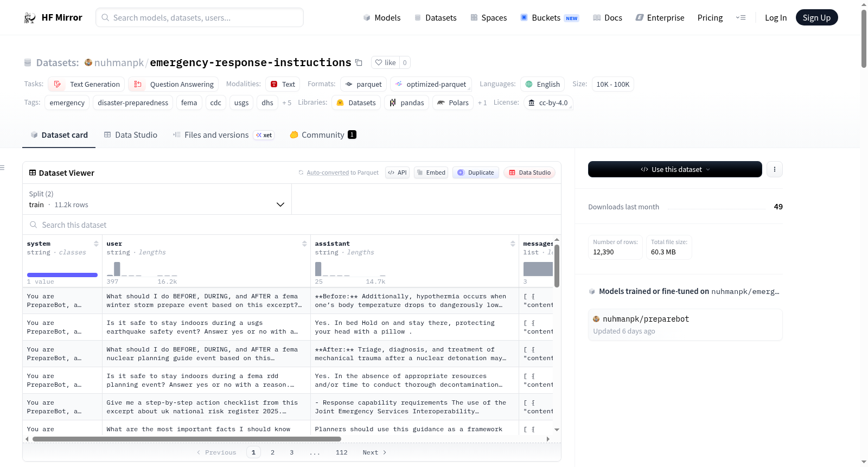Expand the Use this dataset dropdown
The image size is (868, 467).
[x=675, y=169]
